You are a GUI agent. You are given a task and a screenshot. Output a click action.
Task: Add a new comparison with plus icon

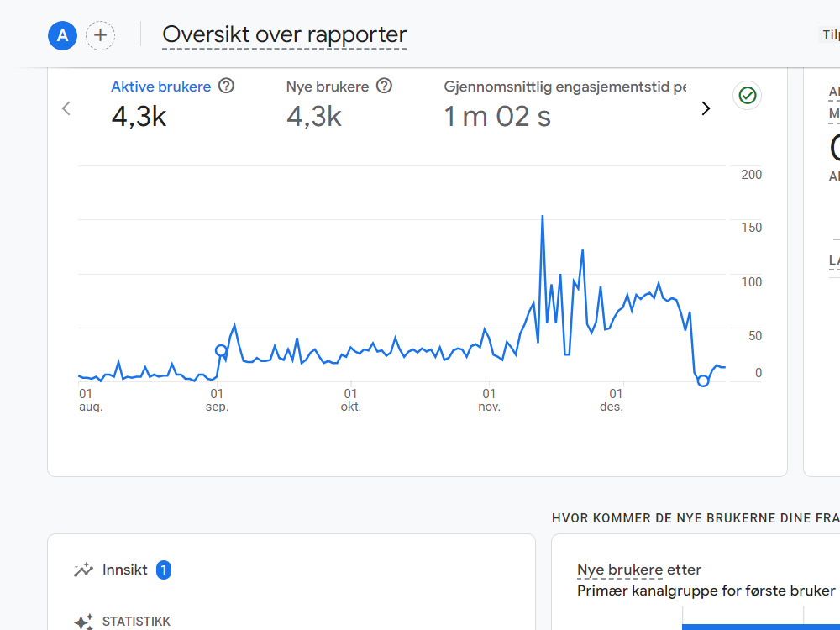[100, 36]
